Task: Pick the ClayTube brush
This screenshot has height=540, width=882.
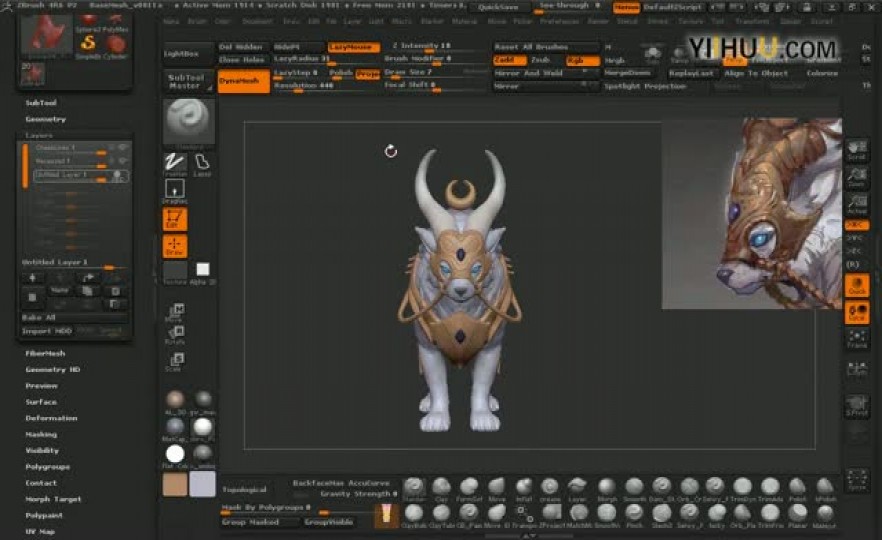Action: pyautogui.click(x=442, y=515)
